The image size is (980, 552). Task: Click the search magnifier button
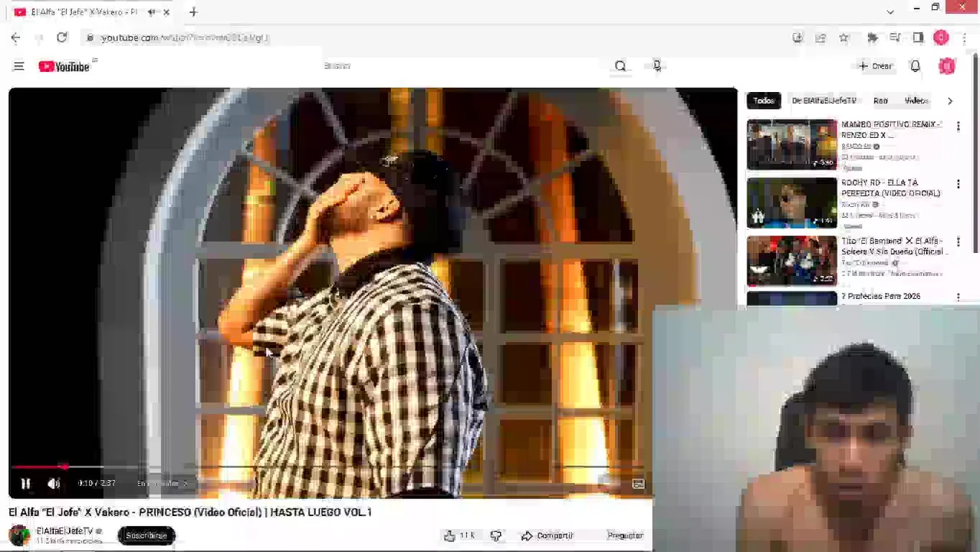620,67
